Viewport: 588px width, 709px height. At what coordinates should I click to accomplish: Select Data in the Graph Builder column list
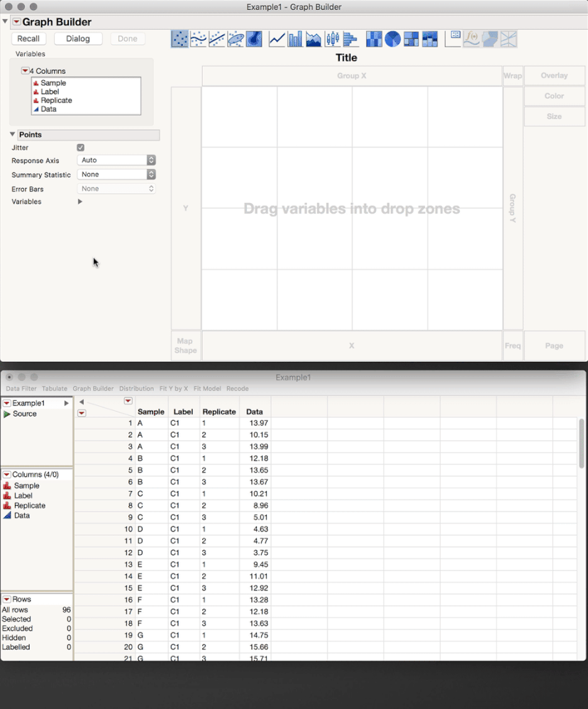pyautogui.click(x=48, y=109)
